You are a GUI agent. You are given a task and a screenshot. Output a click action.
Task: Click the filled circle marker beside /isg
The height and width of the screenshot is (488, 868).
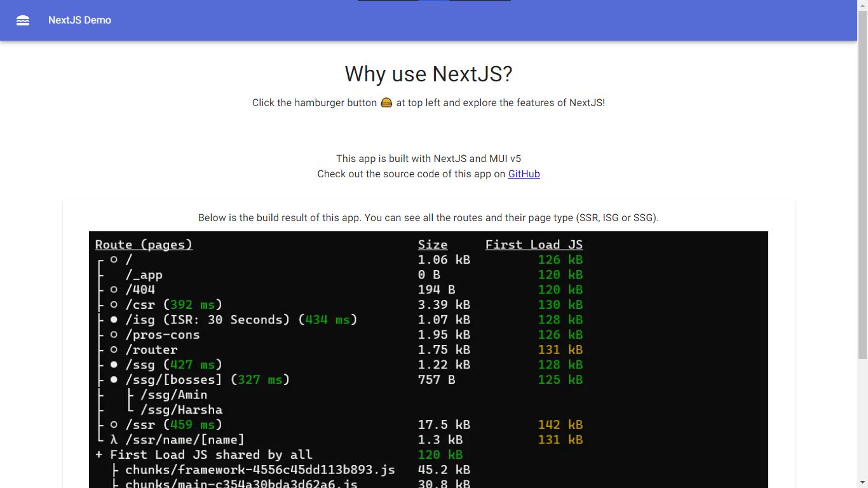(x=114, y=320)
